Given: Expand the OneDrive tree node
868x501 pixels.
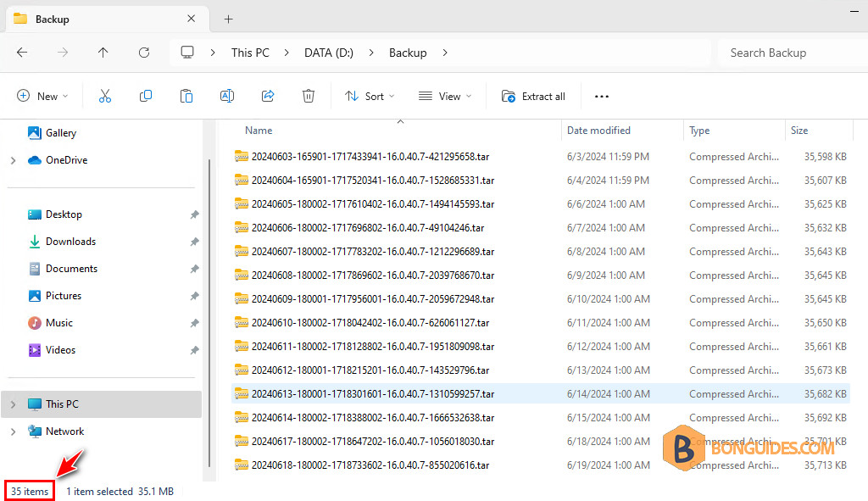Looking at the screenshot, I should (14, 160).
